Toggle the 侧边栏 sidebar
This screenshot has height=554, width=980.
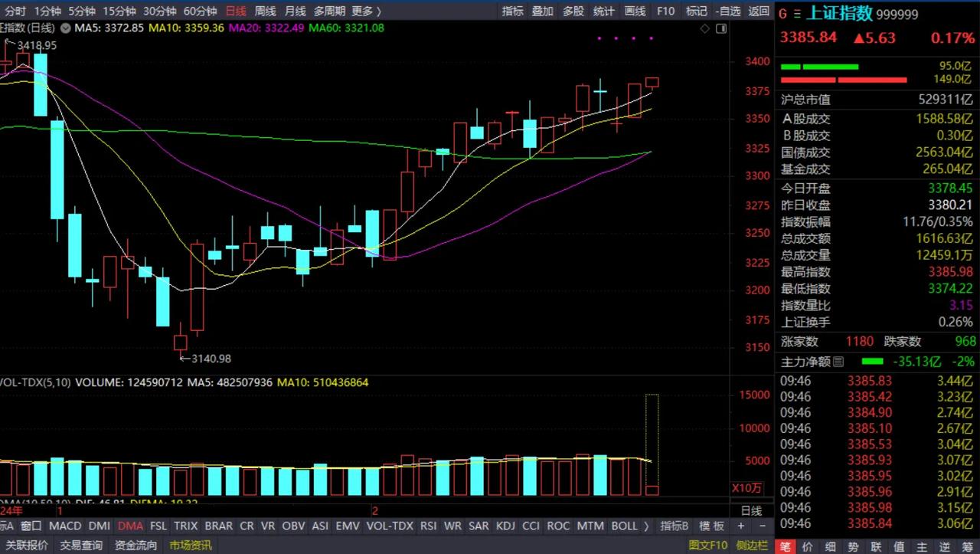753,546
